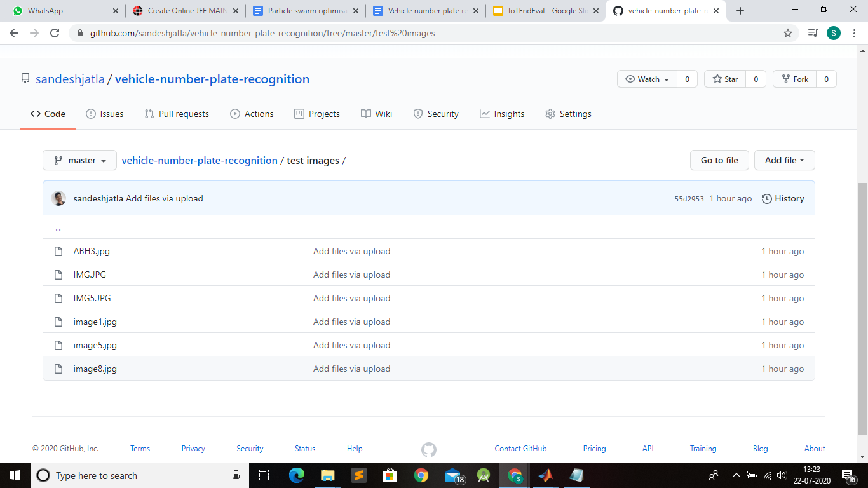Screen dimensions: 868x488
Task: Reload the page in Chrome
Action: coord(55,33)
